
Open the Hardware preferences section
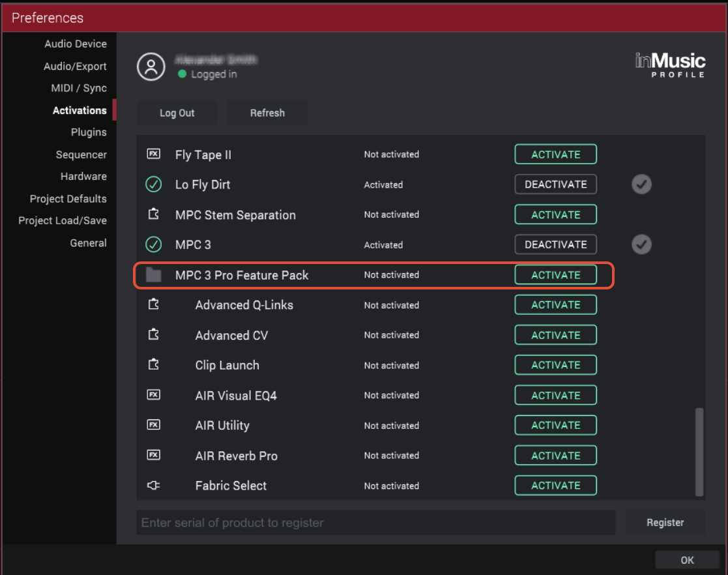click(x=83, y=177)
